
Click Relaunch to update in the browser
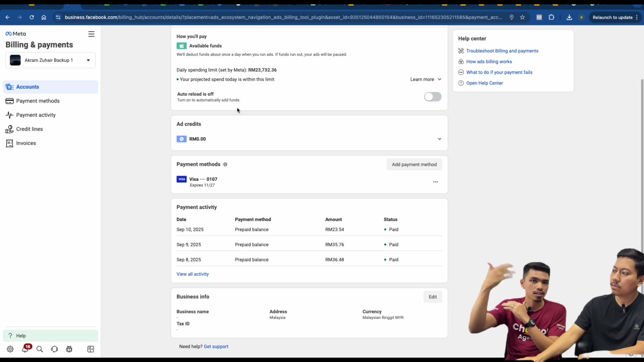pyautogui.click(x=615, y=17)
